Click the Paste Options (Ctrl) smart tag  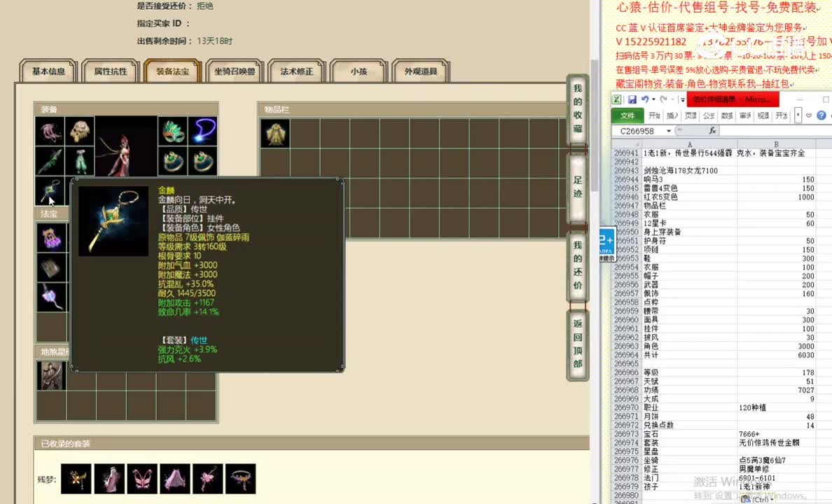point(756,499)
